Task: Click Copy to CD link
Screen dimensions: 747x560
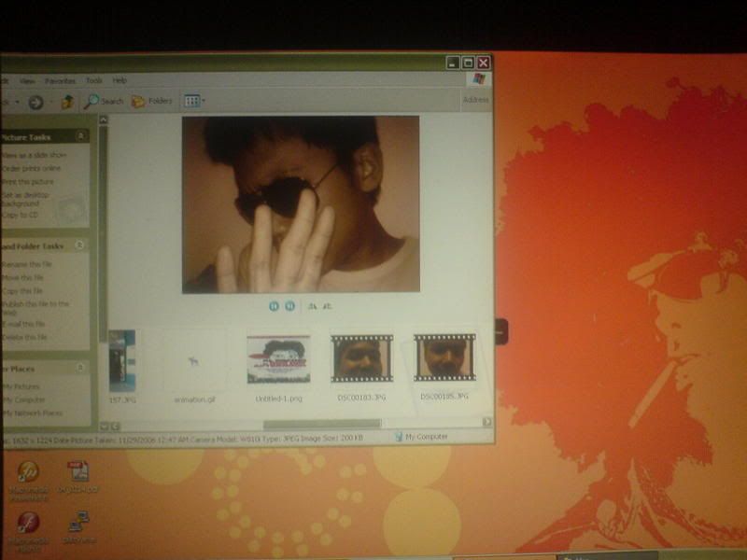Action: pyautogui.click(x=20, y=215)
